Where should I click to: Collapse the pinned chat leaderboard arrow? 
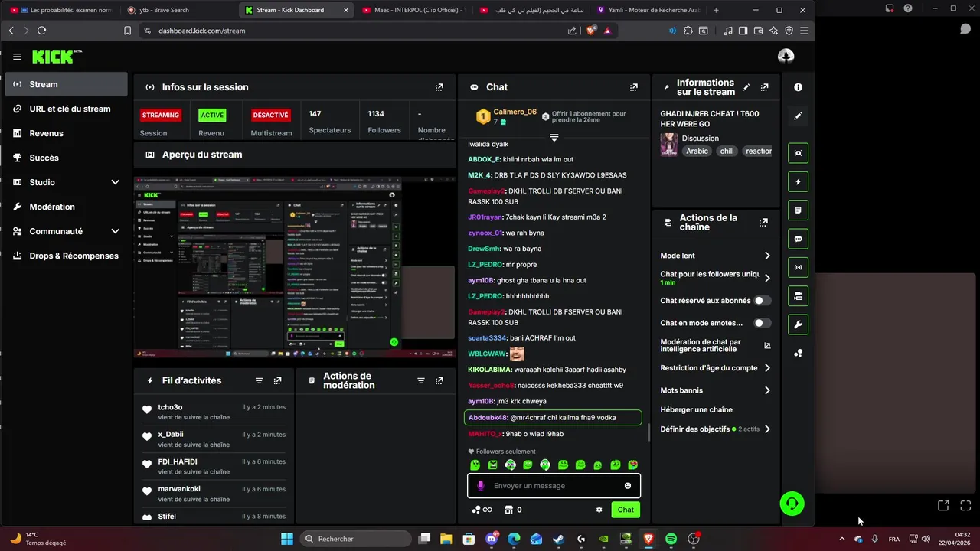pos(554,138)
